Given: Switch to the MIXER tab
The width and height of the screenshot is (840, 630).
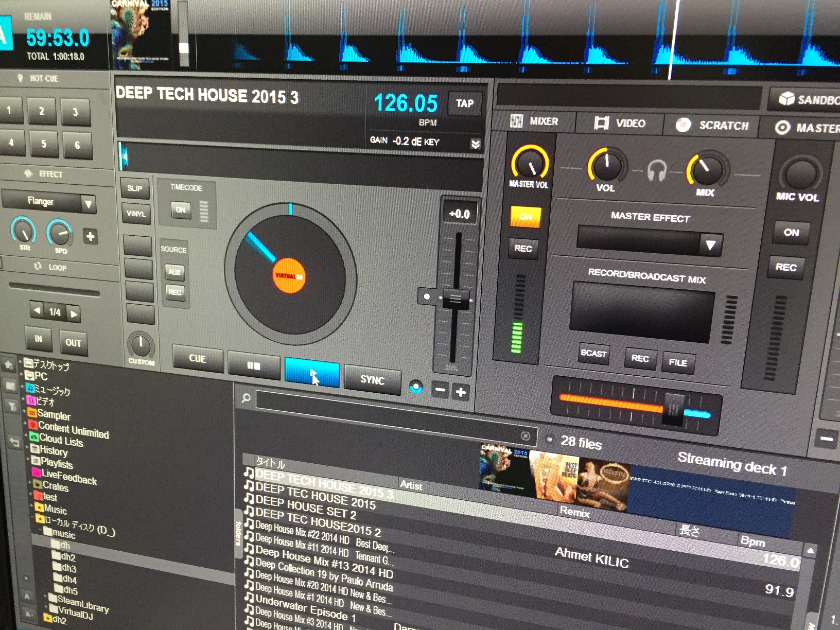Looking at the screenshot, I should tap(534, 121).
